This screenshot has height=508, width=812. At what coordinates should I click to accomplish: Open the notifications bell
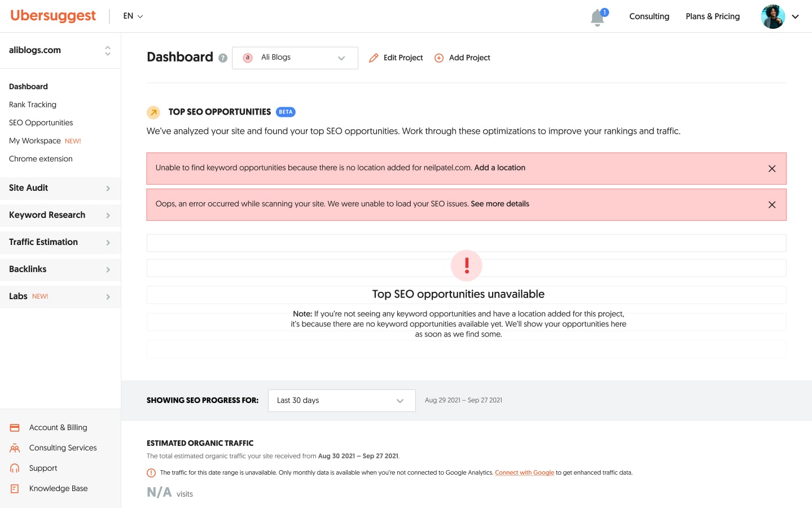pyautogui.click(x=598, y=17)
